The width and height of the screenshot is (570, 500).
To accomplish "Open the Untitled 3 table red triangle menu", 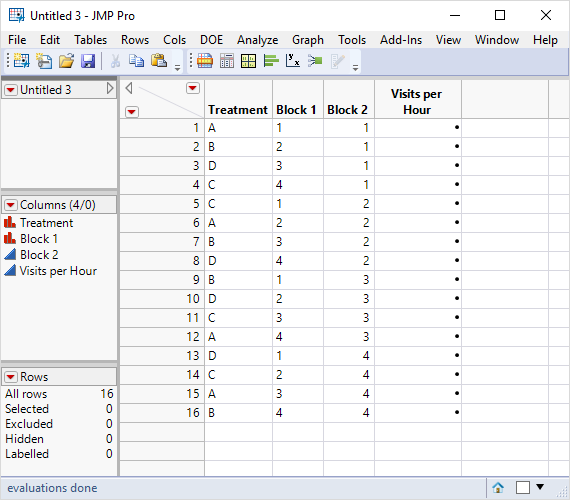I will (x=11, y=89).
